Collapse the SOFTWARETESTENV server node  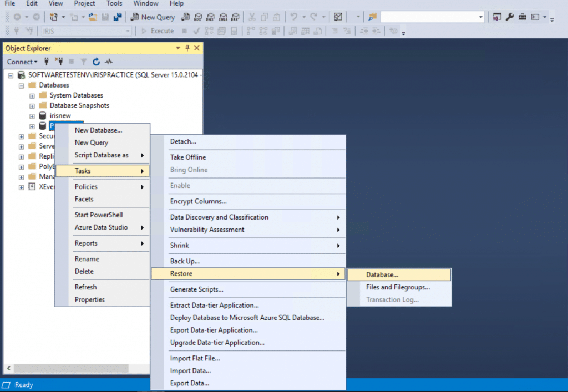(x=11, y=75)
